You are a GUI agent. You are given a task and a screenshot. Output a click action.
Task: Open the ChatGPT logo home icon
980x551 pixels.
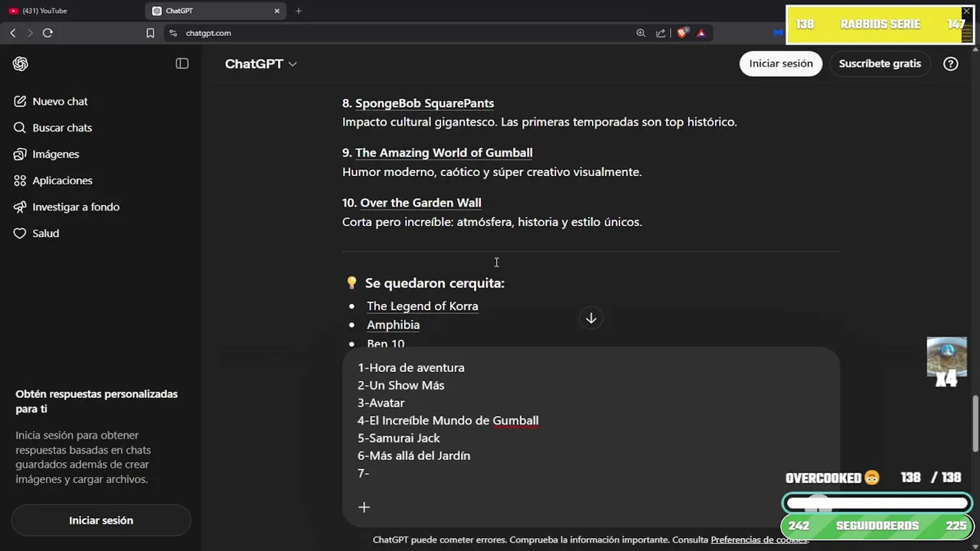[x=21, y=64]
